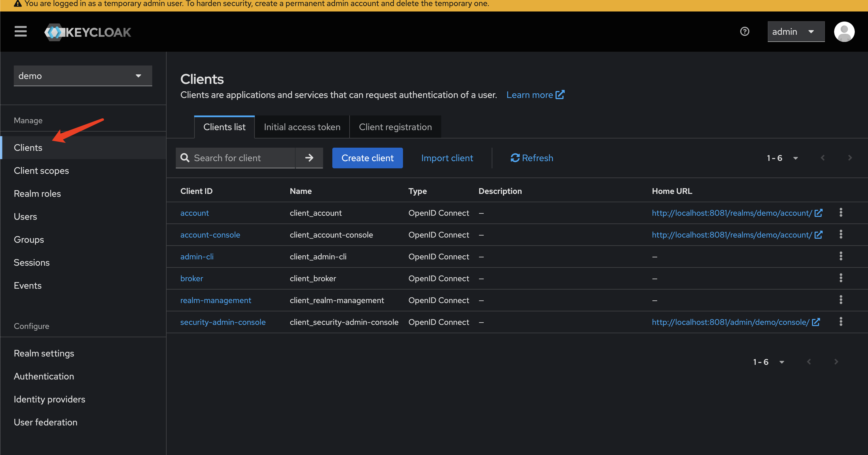Open the demo realm selector dropdown
Viewport: 868px width, 455px height.
pyautogui.click(x=83, y=76)
